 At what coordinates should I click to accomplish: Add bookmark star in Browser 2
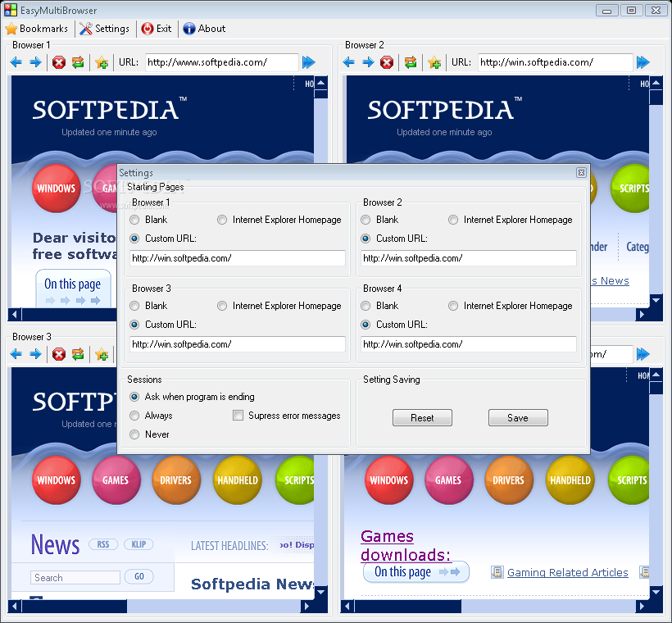pos(434,62)
